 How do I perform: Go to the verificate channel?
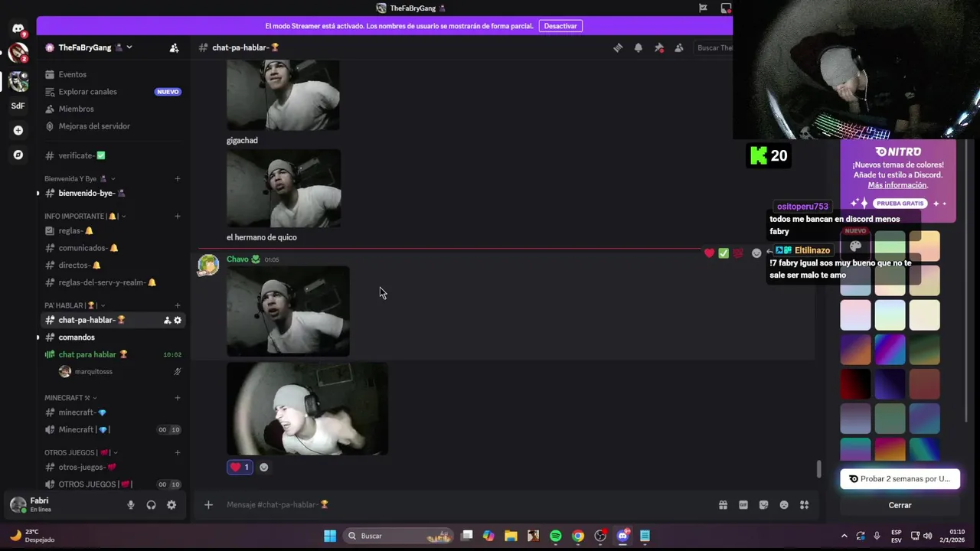[x=113, y=155]
